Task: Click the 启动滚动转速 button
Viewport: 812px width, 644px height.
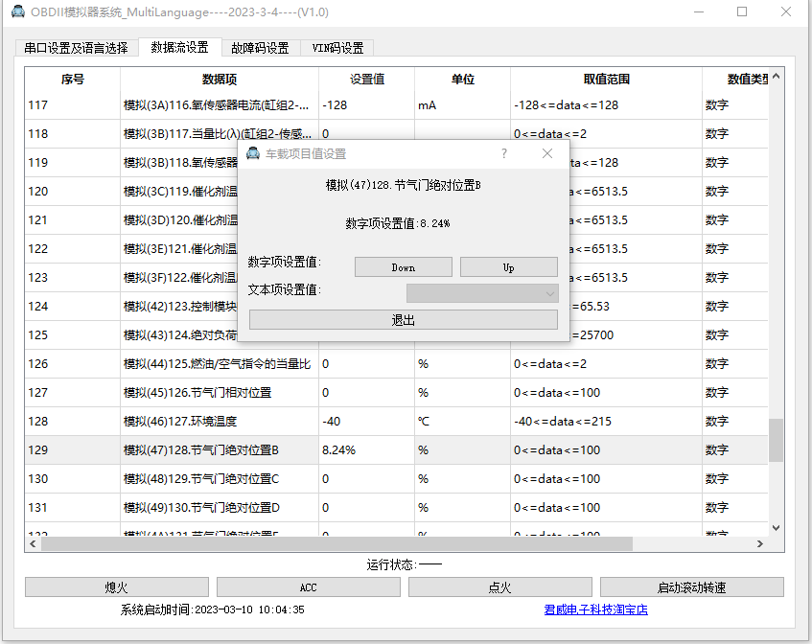Action: pyautogui.click(x=695, y=586)
